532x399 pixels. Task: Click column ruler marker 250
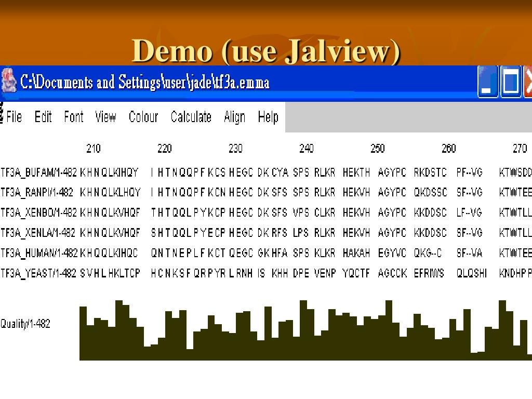tap(378, 148)
